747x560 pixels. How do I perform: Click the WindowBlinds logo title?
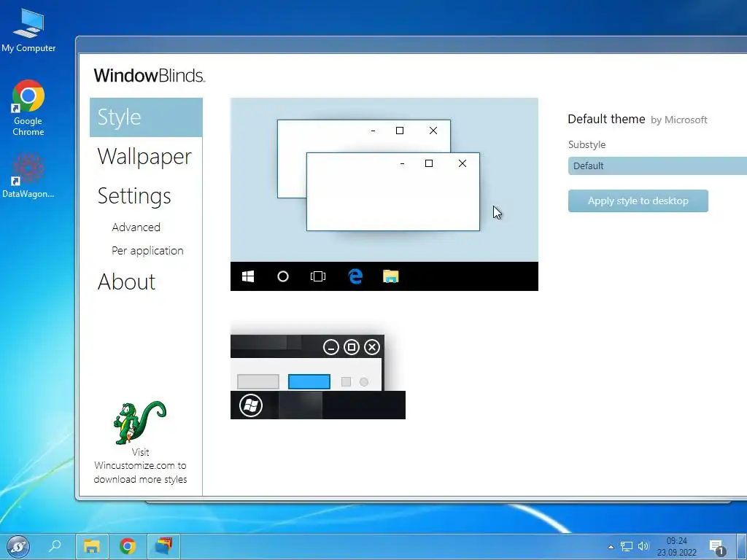tap(149, 75)
